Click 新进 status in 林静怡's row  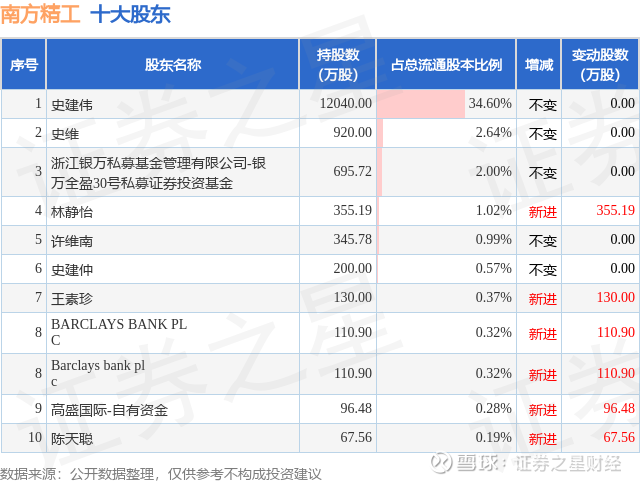(542, 212)
